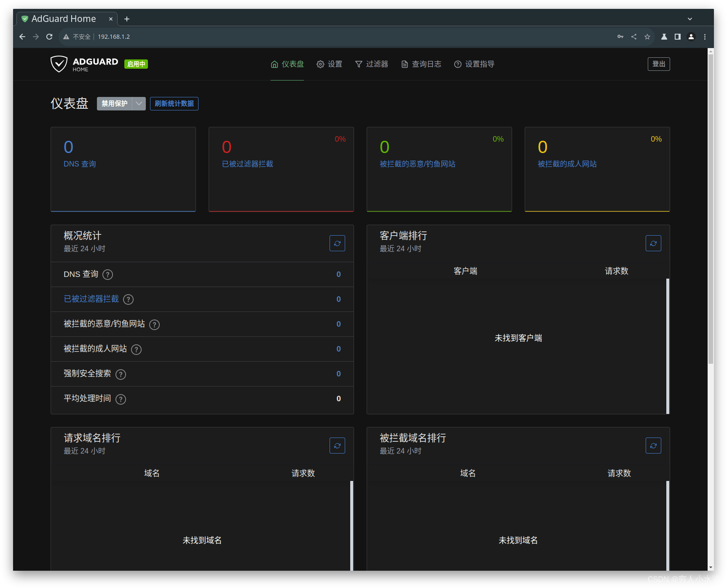
Task: Click the 禁用保护 disable protection button
Action: tap(114, 104)
